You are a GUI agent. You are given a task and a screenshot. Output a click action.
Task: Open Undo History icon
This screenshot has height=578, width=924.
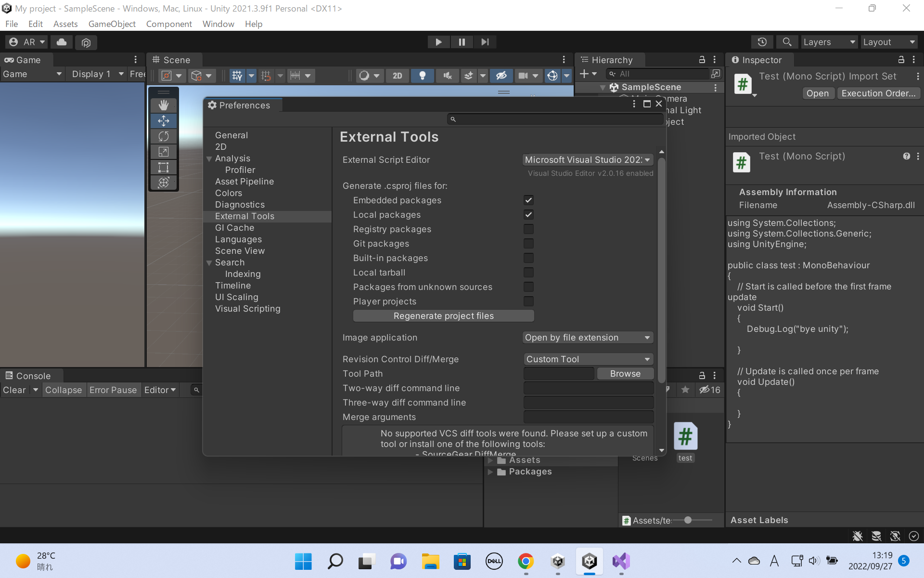click(x=762, y=42)
